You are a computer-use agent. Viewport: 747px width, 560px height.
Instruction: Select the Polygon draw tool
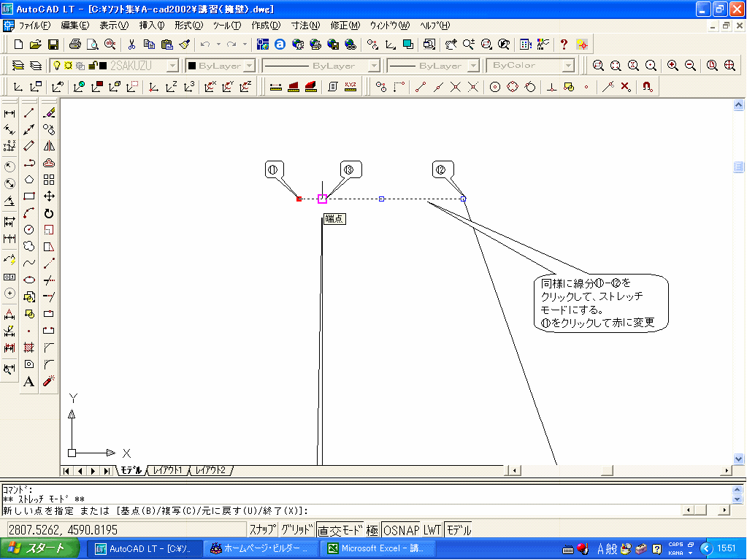pyautogui.click(x=29, y=180)
